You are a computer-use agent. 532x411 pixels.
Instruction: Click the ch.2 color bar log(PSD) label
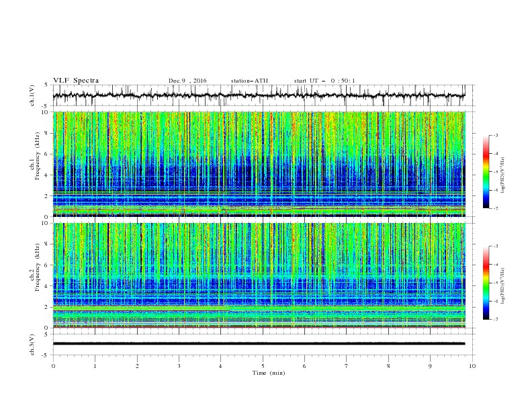[503, 286]
